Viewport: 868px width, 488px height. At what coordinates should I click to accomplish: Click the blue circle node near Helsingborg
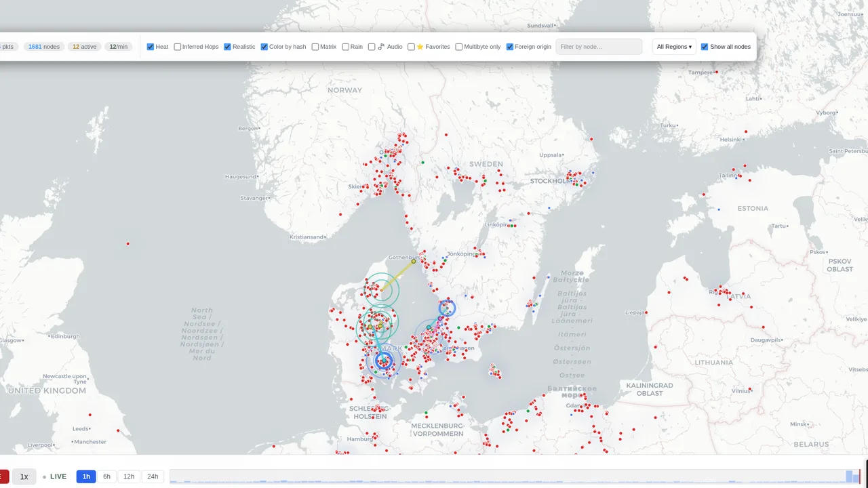click(447, 308)
